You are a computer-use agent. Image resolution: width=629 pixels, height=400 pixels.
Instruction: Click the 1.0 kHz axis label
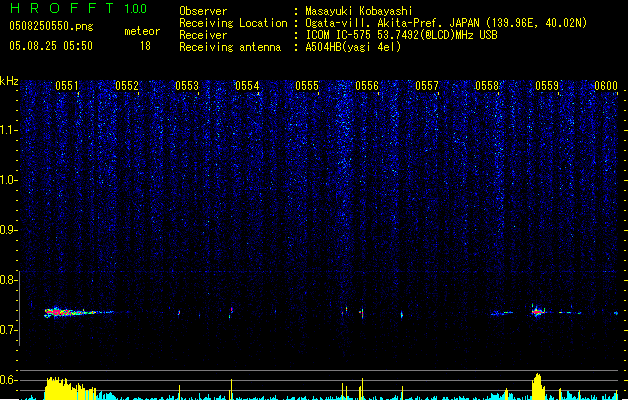9,180
